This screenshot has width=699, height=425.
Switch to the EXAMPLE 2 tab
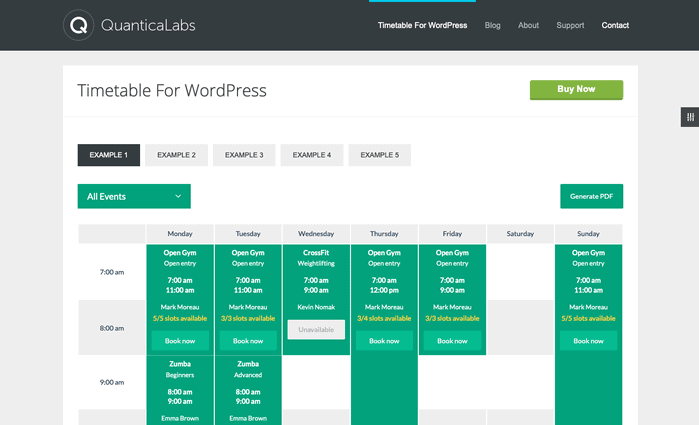[x=177, y=155]
